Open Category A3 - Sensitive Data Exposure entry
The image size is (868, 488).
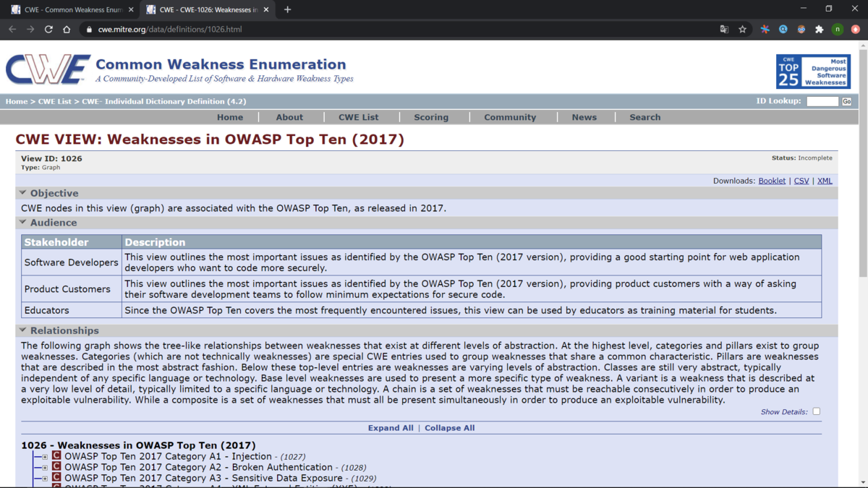point(203,478)
